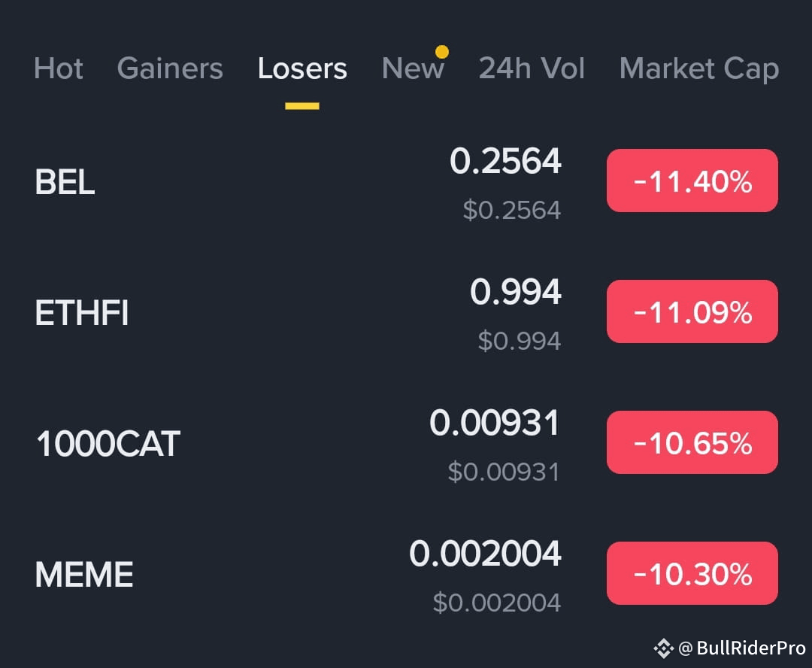Image resolution: width=812 pixels, height=668 pixels.
Task: Click the yellow notification dot on New
Action: click(x=442, y=52)
